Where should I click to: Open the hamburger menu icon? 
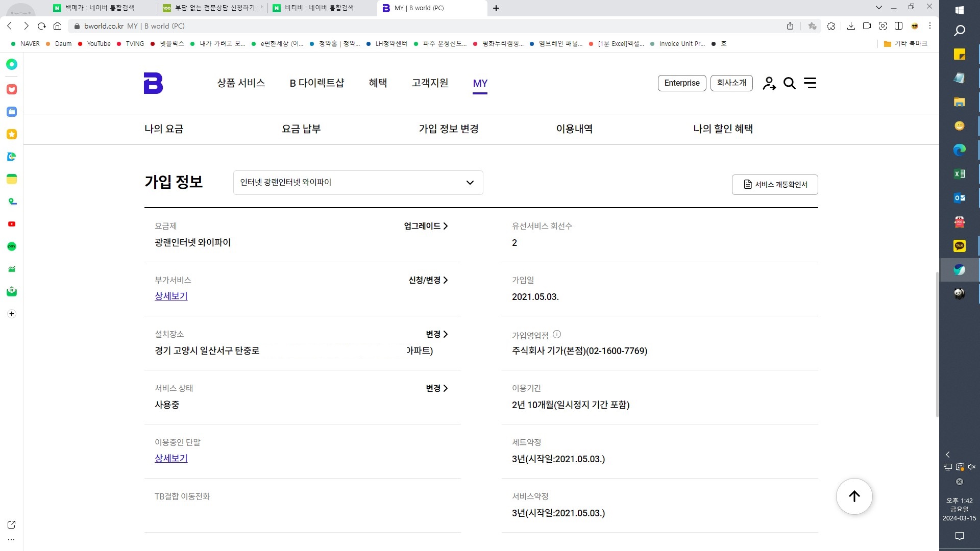coord(810,83)
